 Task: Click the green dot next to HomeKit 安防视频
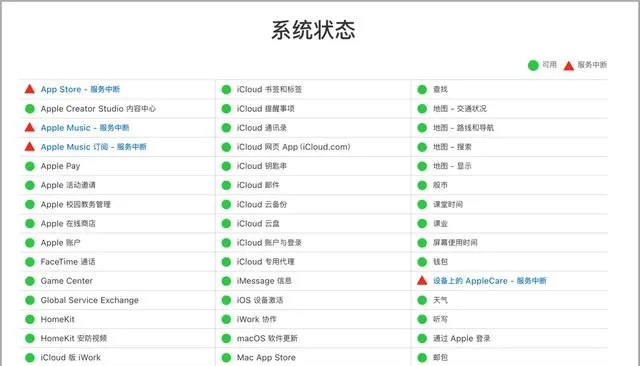pyautogui.click(x=30, y=338)
